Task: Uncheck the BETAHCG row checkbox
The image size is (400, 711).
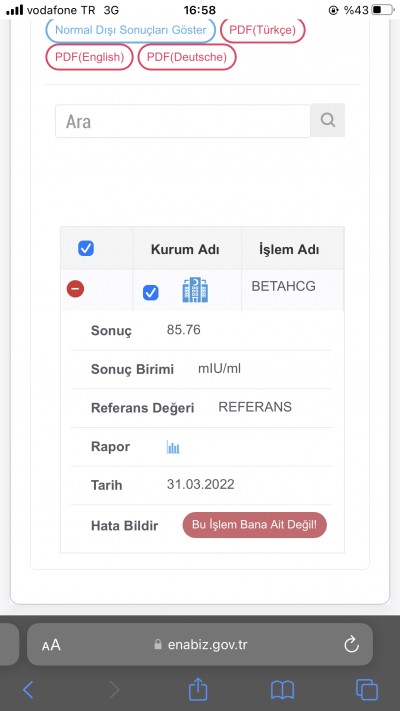Action: click(151, 292)
